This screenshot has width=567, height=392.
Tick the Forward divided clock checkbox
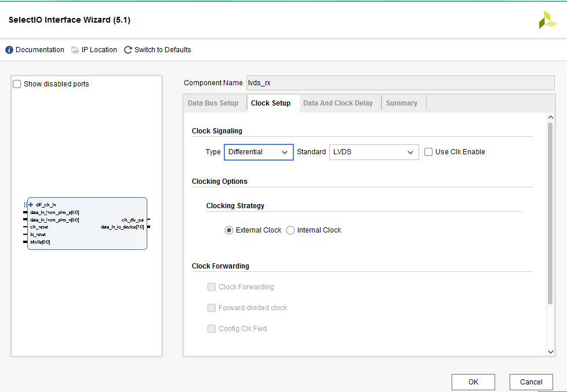(x=212, y=308)
